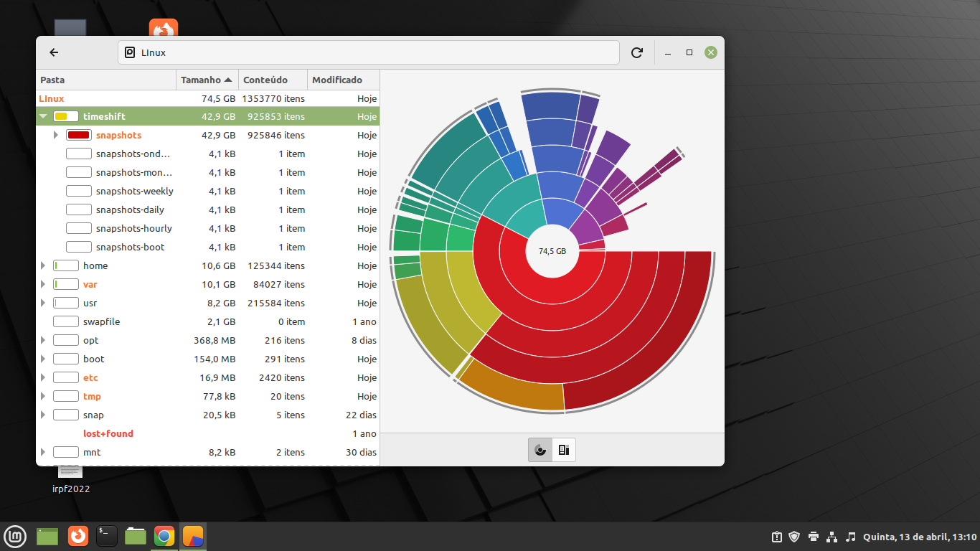This screenshot has height=551, width=980.
Task: Click the 74,5 GB chart center
Action: pos(552,251)
